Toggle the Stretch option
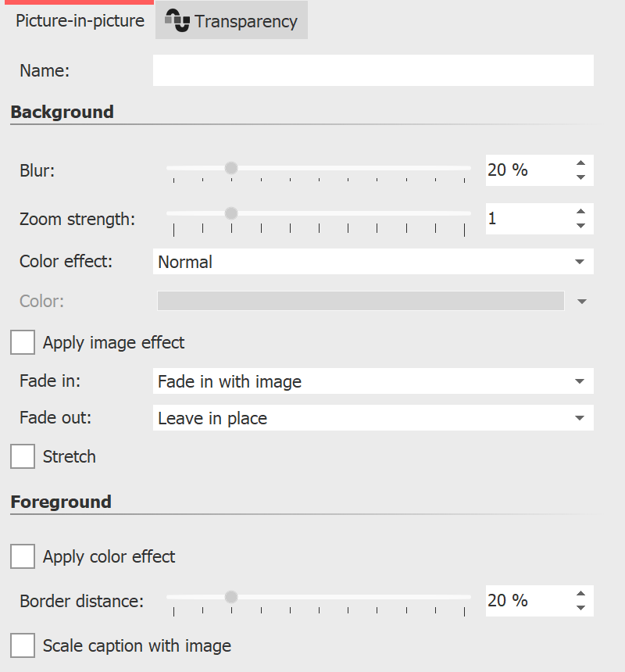The width and height of the screenshot is (625, 672). [22, 456]
